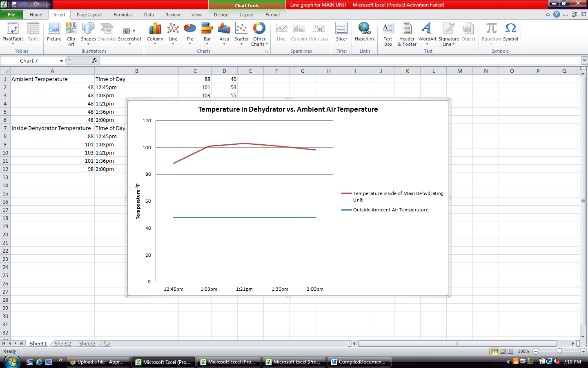Screen dimensions: 588x368
Task: Enable Page Break Preview view
Action: [x=510, y=351]
